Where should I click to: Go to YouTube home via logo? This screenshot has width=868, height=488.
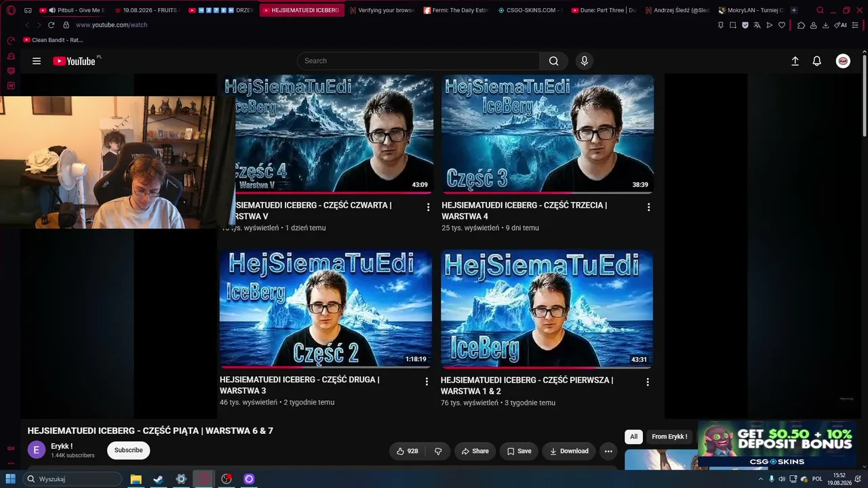click(x=75, y=61)
